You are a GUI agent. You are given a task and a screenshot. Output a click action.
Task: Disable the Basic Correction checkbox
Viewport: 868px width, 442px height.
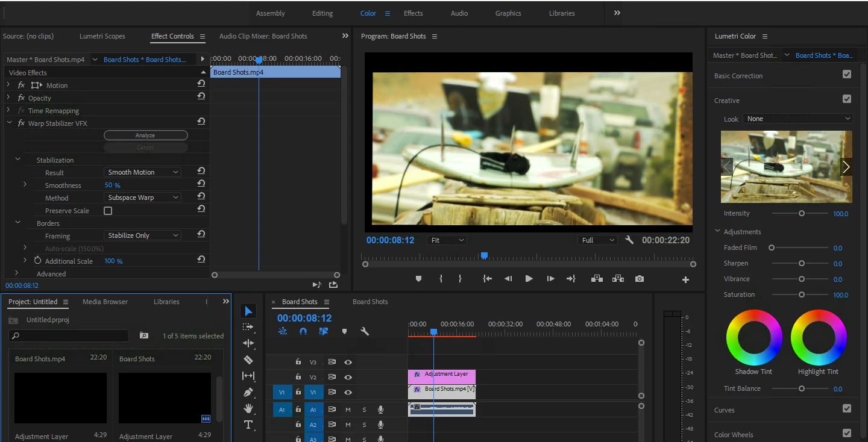click(x=847, y=75)
